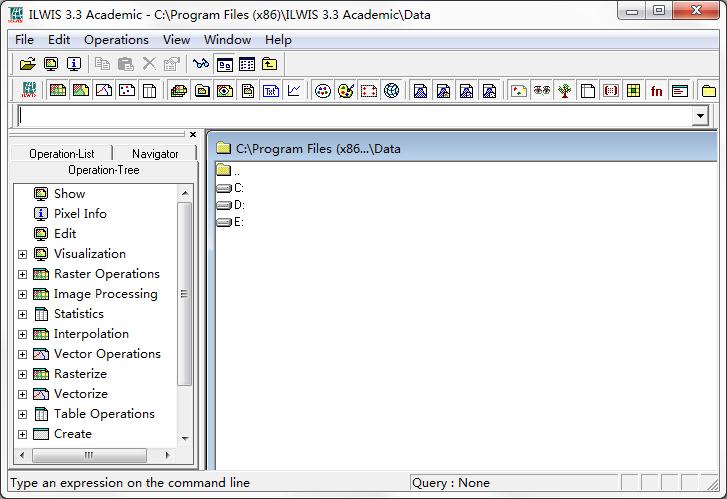The height and width of the screenshot is (499, 727).
Task: Open the command line history dropdown
Action: tap(700, 117)
